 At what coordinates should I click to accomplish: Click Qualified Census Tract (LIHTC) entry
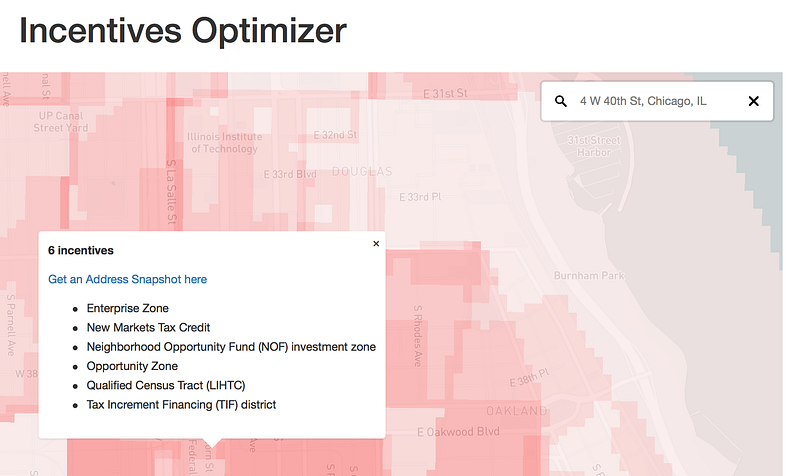point(166,385)
